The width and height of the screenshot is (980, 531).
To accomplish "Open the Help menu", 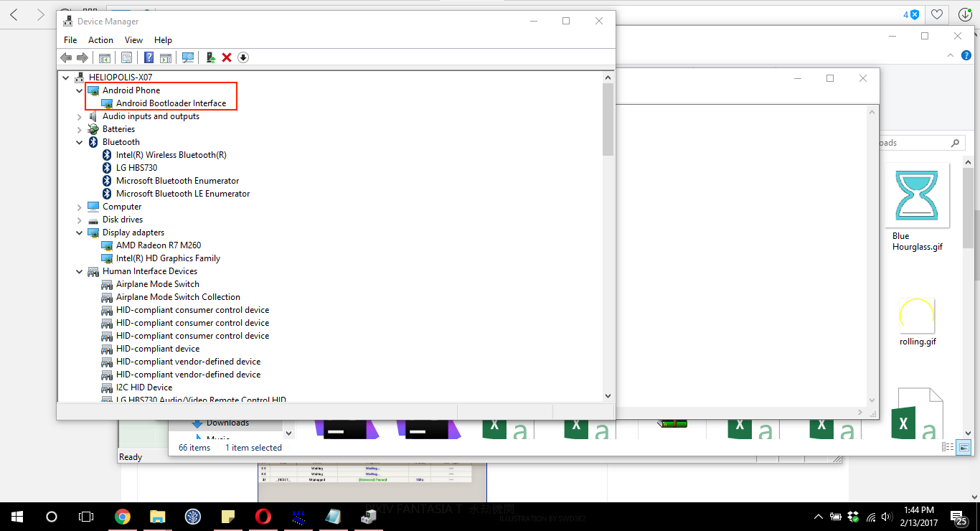I will click(163, 40).
